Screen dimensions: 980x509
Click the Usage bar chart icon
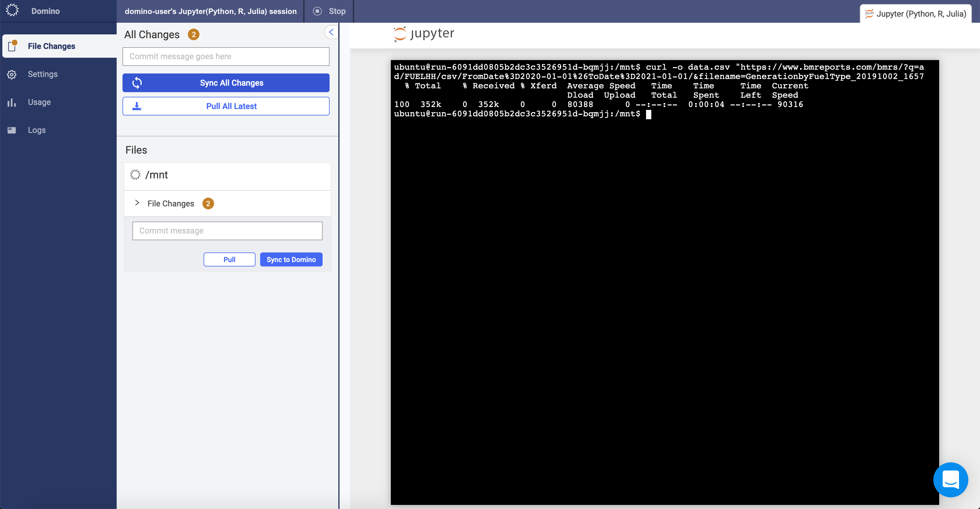[x=12, y=102]
